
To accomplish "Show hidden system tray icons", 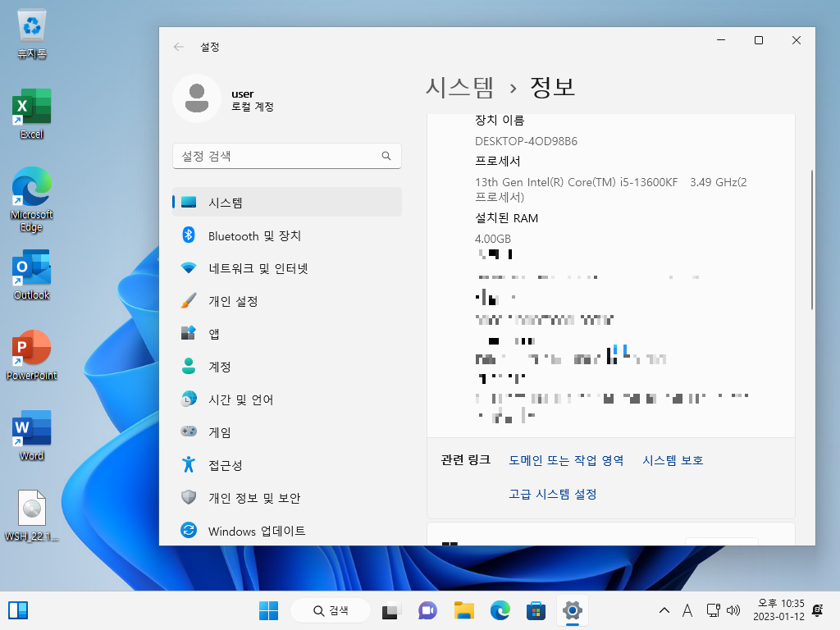I will coord(664,610).
